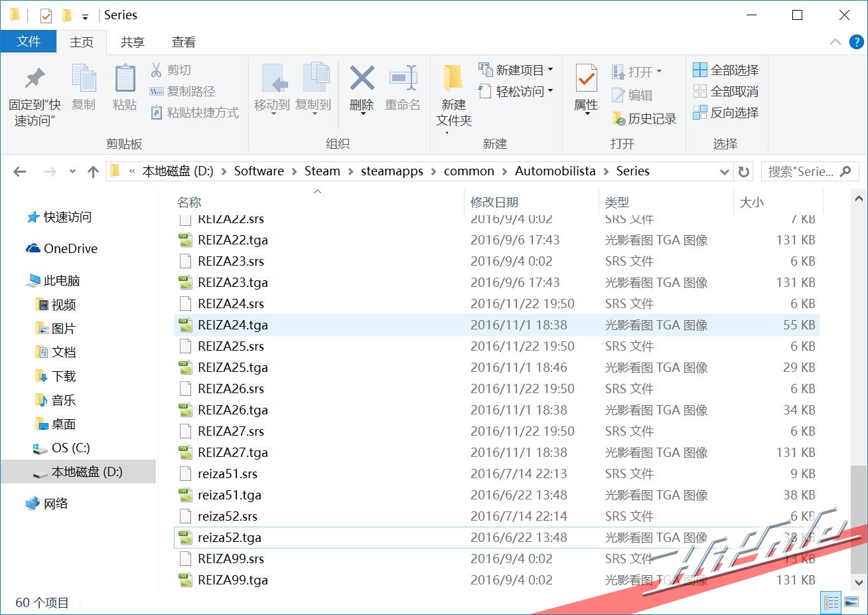This screenshot has height=615, width=868.
Task: Click the Paste (粘贴) ribbon icon
Action: [x=125, y=79]
